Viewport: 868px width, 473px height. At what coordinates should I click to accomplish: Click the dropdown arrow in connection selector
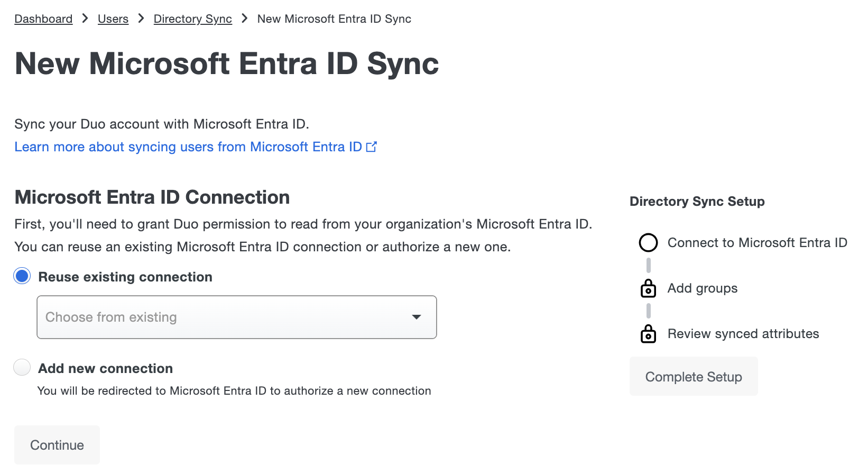coord(417,317)
